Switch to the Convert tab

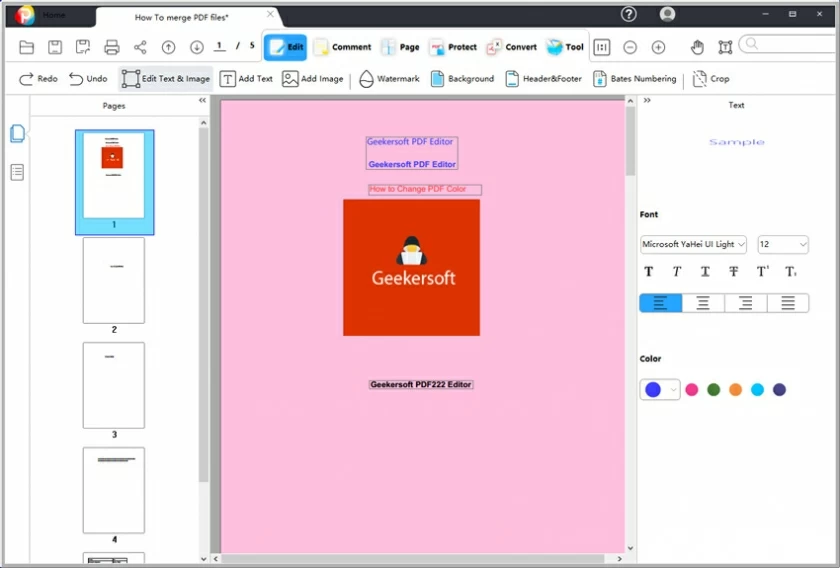(x=511, y=47)
